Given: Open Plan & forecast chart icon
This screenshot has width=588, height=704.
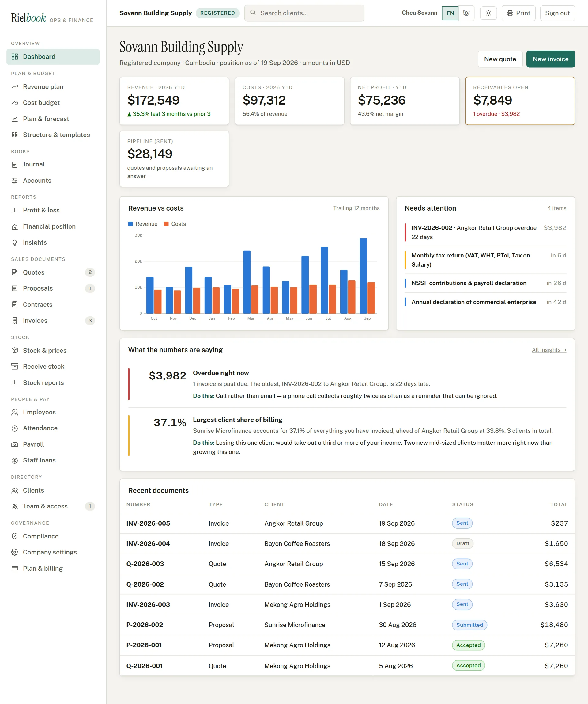Looking at the screenshot, I should pos(14,119).
